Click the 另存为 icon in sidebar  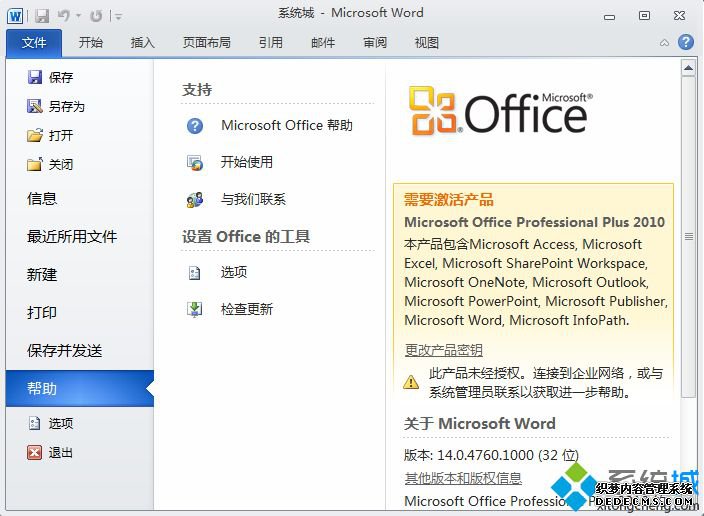(35, 106)
